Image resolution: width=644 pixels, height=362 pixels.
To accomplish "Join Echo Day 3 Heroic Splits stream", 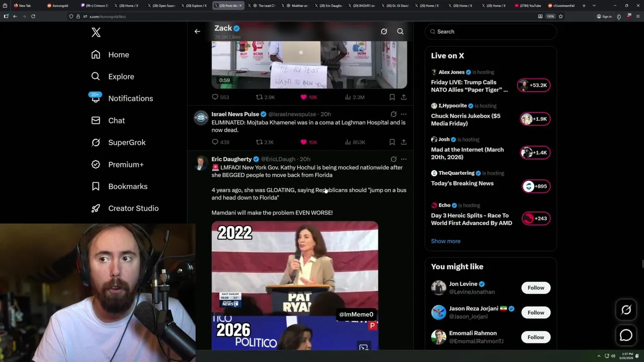I will (536, 218).
